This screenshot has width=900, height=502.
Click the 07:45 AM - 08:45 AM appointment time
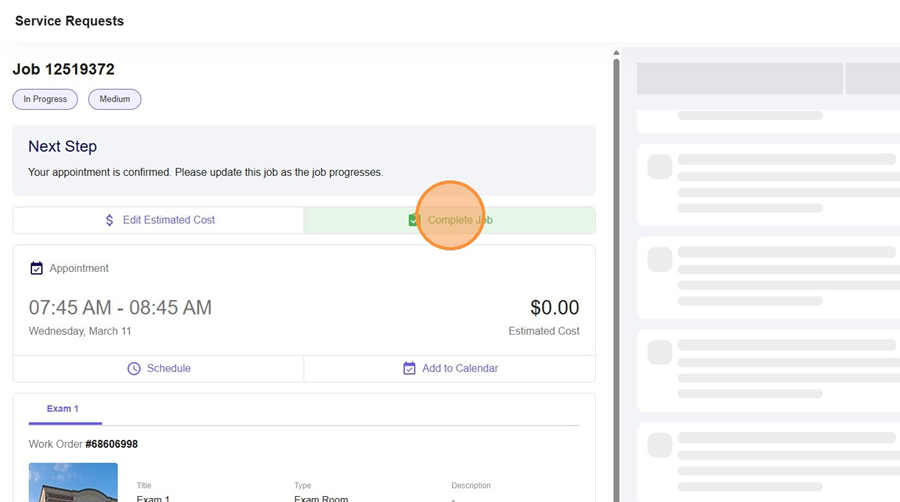pos(120,308)
